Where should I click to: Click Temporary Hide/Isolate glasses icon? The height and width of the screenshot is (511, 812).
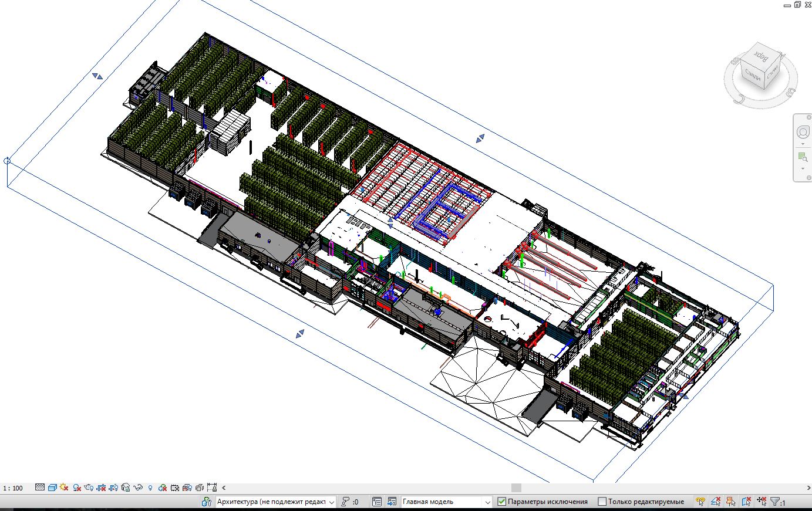138,488
